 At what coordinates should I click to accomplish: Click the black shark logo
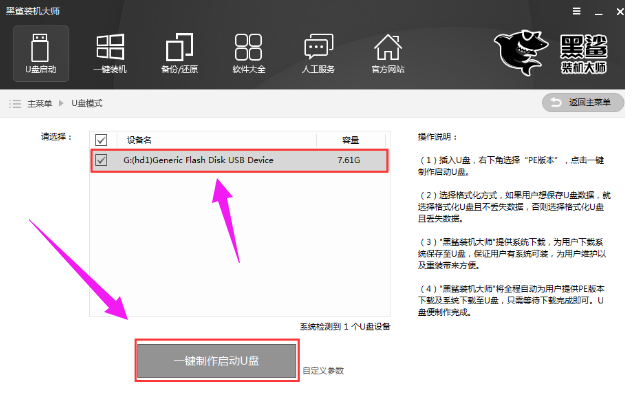point(521,52)
